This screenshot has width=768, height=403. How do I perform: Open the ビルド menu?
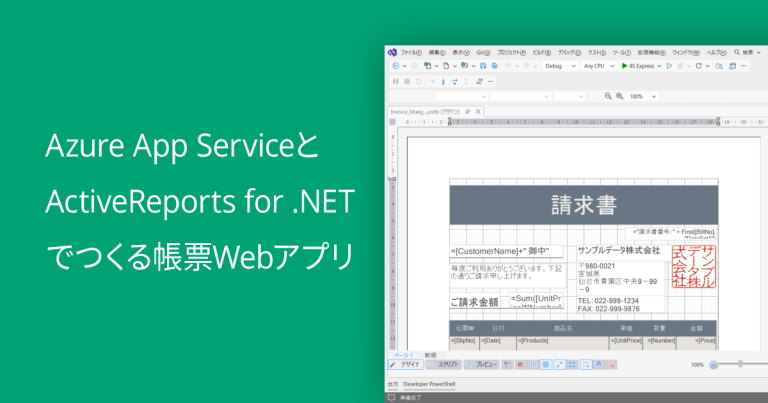coord(542,52)
